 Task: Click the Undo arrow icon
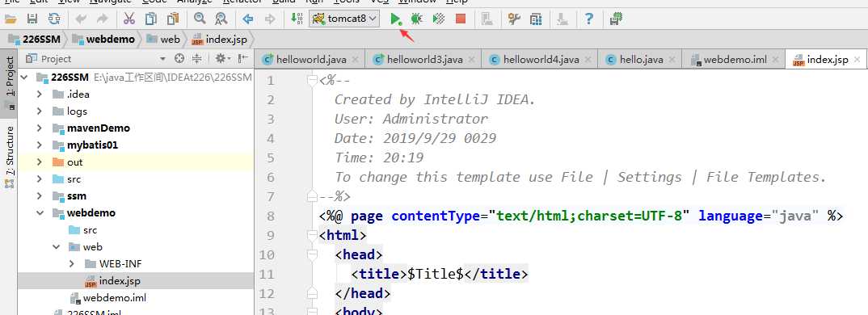pos(81,19)
